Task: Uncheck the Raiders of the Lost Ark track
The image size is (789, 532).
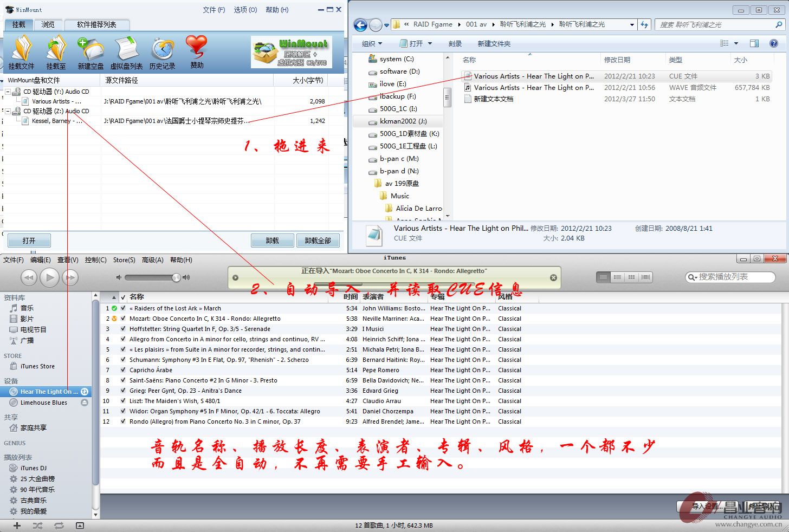Action: [x=124, y=308]
